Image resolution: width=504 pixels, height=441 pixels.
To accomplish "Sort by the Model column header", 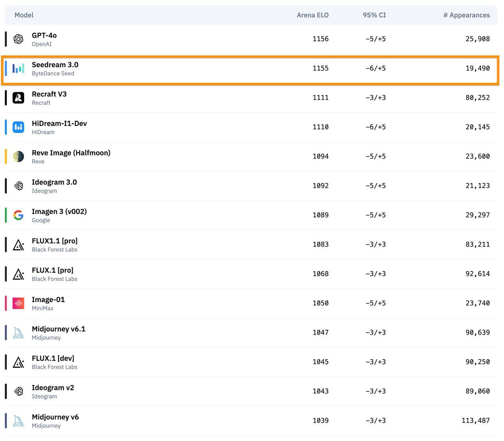I will tap(24, 15).
